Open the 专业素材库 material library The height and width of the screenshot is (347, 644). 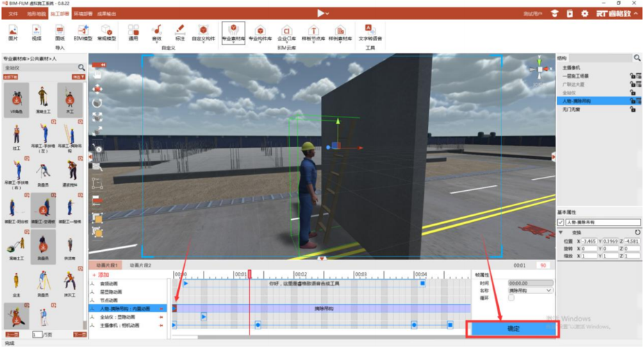coord(233,33)
